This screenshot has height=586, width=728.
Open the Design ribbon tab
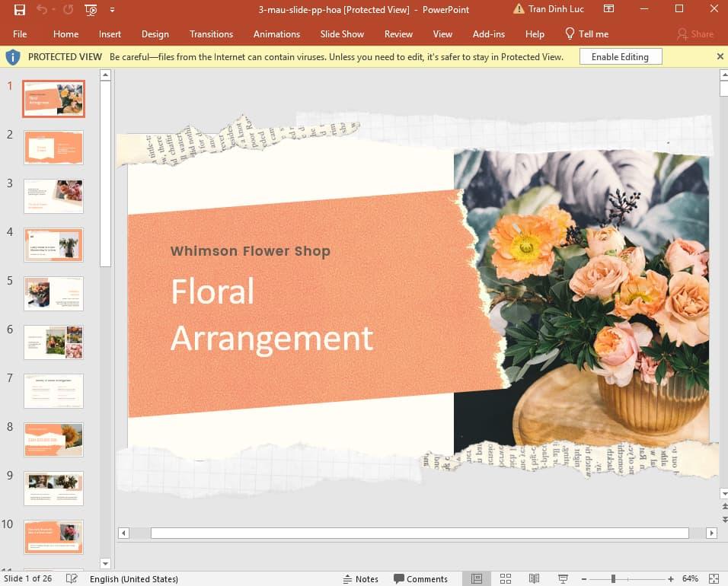[155, 33]
